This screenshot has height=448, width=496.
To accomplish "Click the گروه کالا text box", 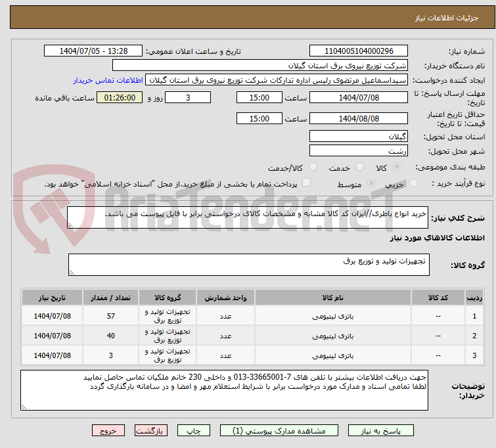I will 248,265.
